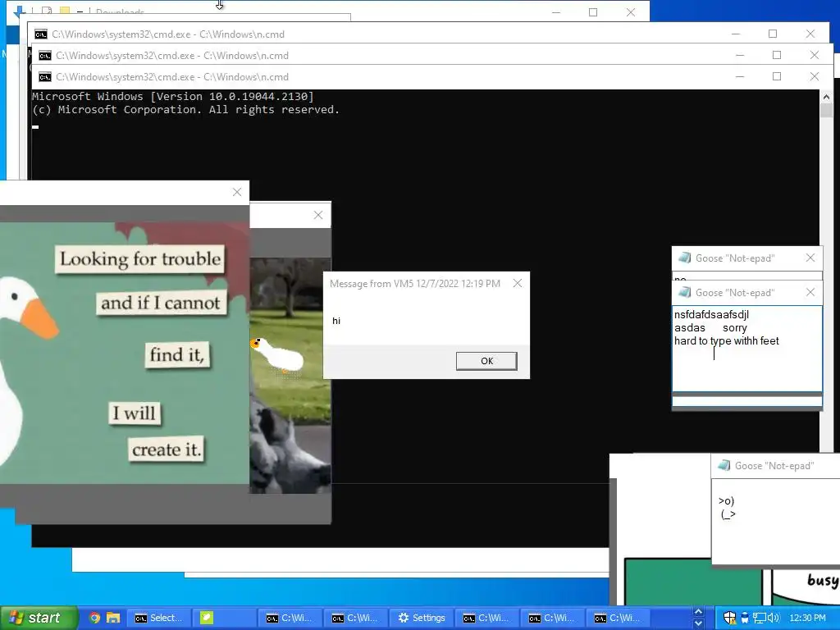The width and height of the screenshot is (840, 630).
Task: Launch Chrome from the quick launch bar
Action: tap(94, 618)
